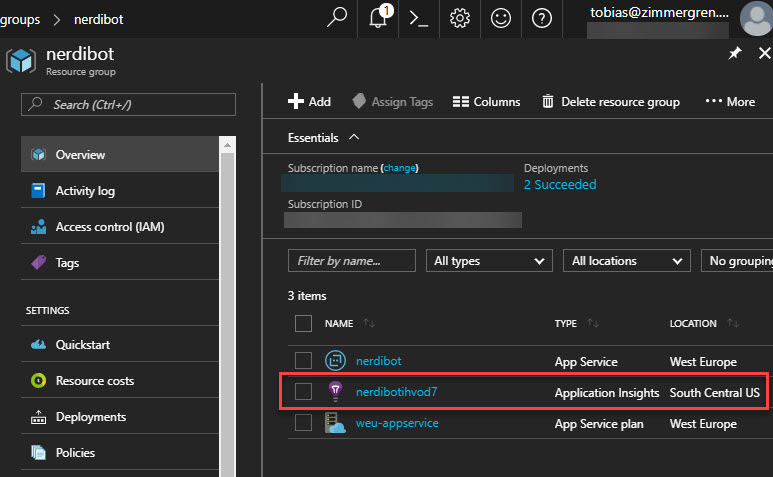This screenshot has width=773, height=477.
Task: Click the Filter by name field
Action: tap(351, 261)
